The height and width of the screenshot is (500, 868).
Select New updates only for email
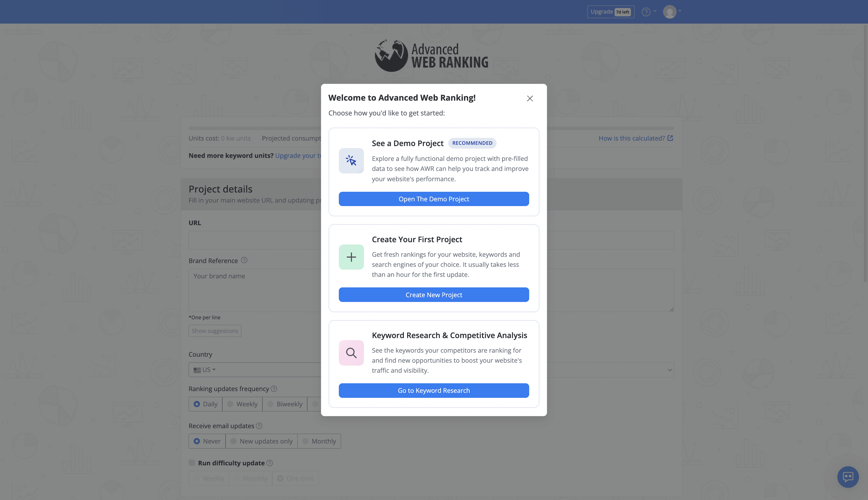pos(261,441)
